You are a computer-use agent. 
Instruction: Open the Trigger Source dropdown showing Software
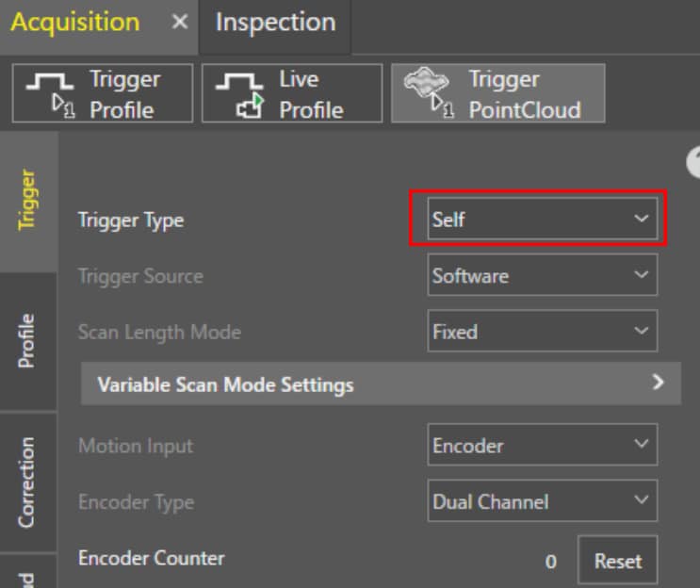(542, 275)
